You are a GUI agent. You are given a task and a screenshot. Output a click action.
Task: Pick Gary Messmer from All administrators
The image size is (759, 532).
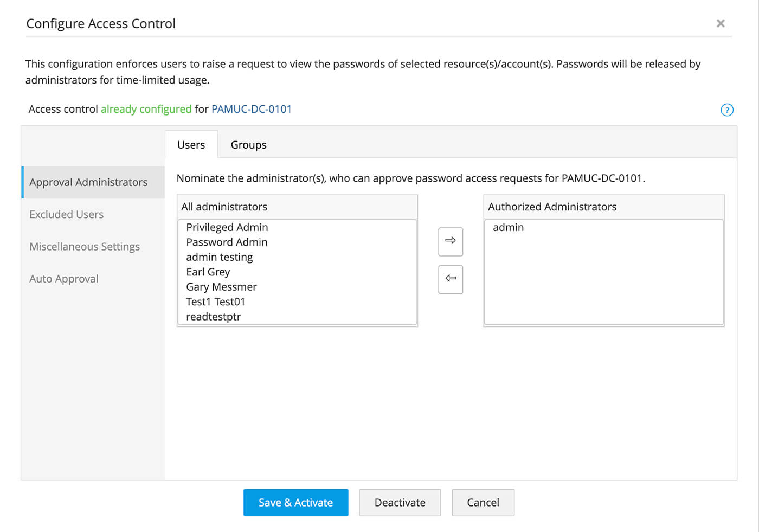tap(221, 287)
